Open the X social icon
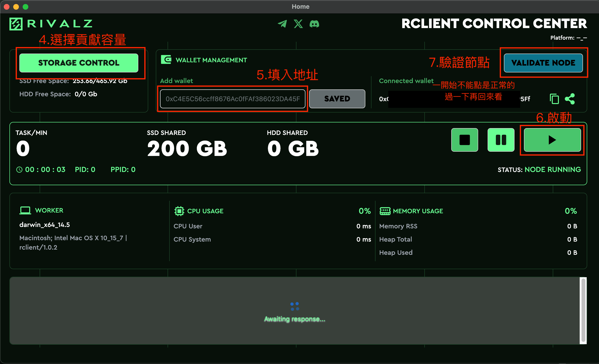This screenshot has height=364, width=599. (298, 24)
